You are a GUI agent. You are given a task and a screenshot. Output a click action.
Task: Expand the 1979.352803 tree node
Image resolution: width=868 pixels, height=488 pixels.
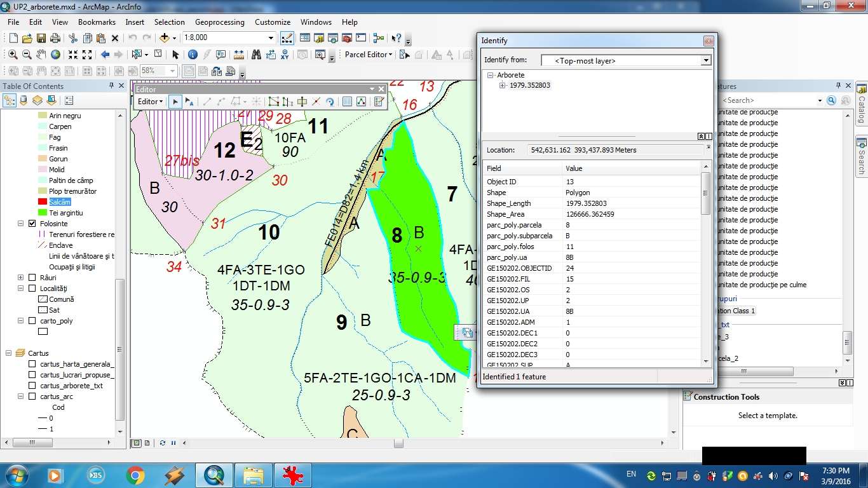[502, 85]
